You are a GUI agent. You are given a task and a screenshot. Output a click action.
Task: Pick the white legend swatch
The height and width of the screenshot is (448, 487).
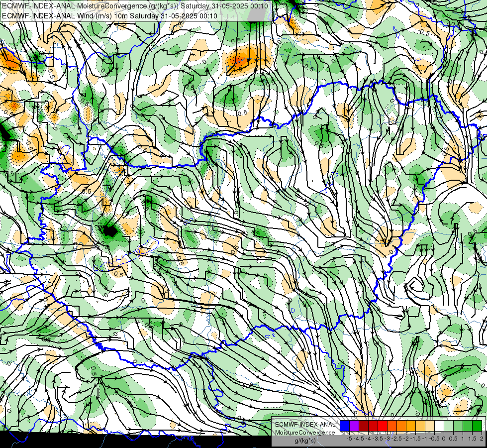point(439,426)
